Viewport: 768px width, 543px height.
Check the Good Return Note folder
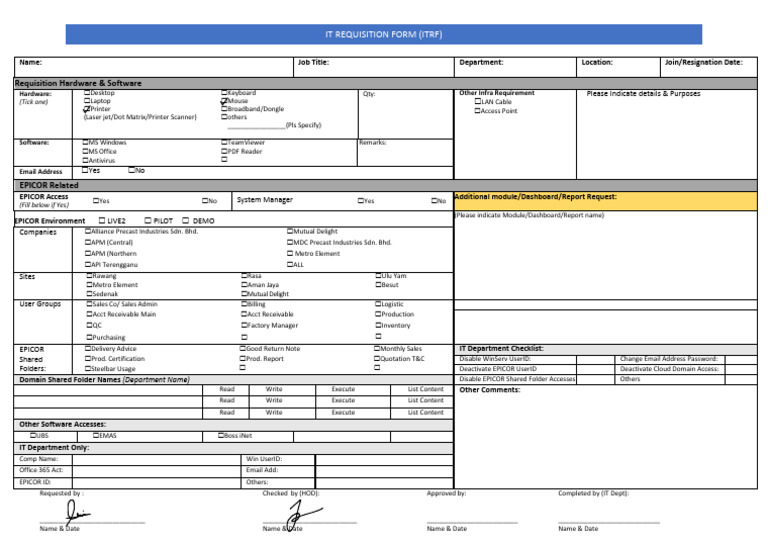click(242, 349)
